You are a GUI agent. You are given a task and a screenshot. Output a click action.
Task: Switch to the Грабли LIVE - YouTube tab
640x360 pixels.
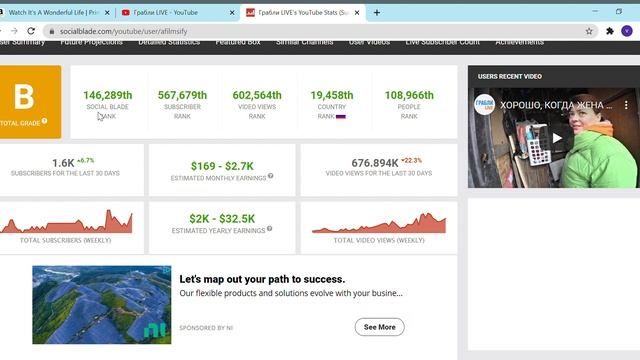pyautogui.click(x=179, y=13)
